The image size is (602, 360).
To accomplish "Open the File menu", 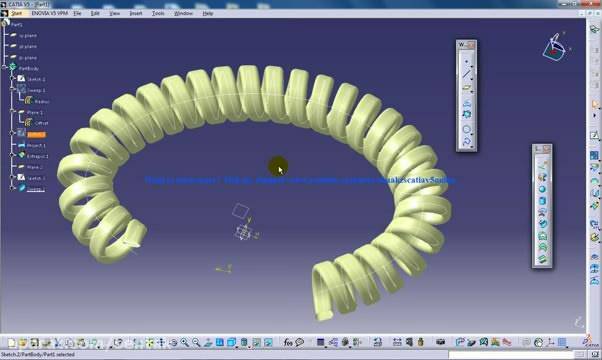I will click(x=77, y=13).
